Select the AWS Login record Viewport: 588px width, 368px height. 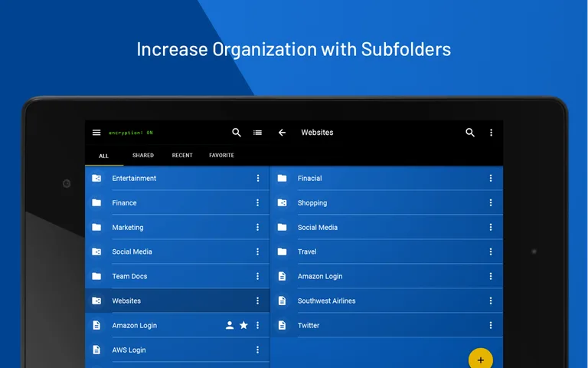pos(129,350)
